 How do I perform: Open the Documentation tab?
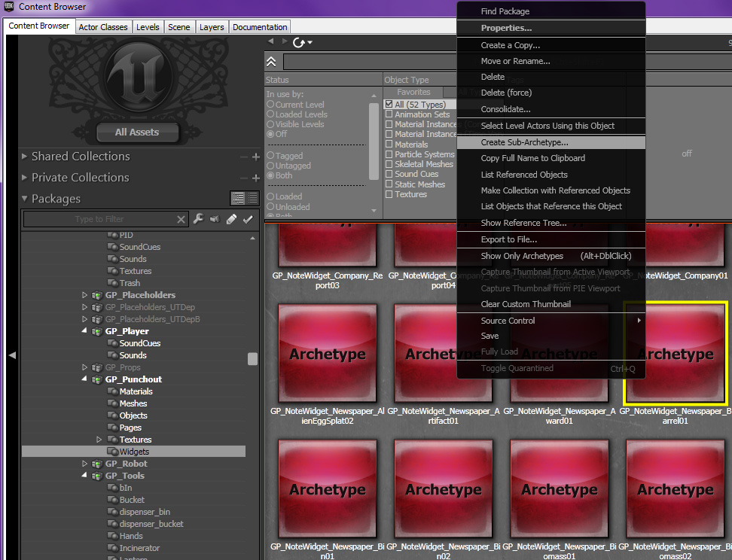point(260,27)
